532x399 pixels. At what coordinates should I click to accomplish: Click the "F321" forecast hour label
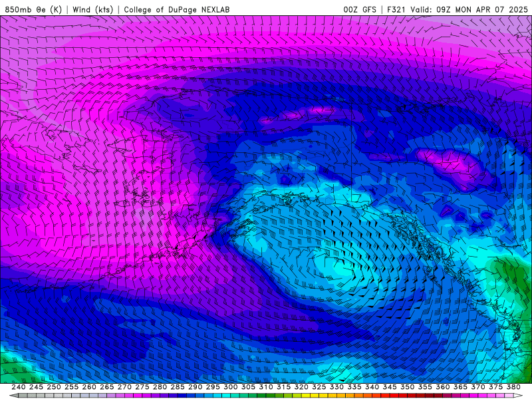pos(396,9)
